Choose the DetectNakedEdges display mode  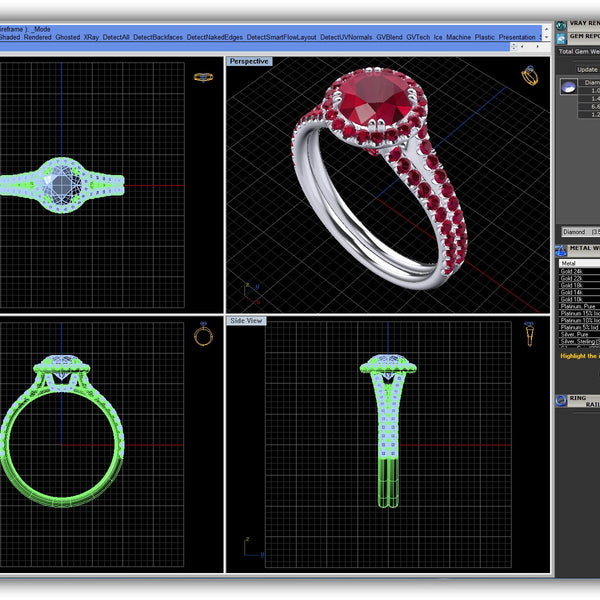point(215,37)
